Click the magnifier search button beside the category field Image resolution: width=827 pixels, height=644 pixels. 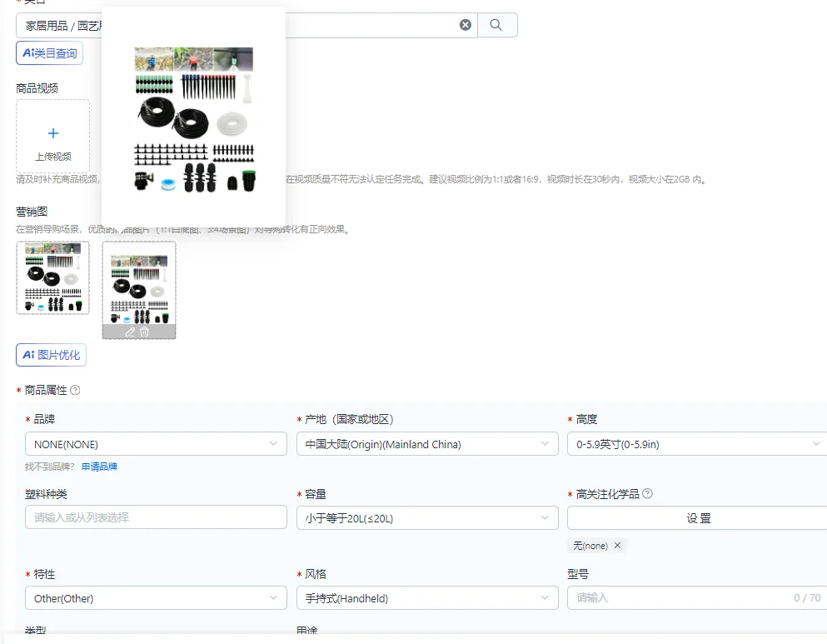point(496,25)
